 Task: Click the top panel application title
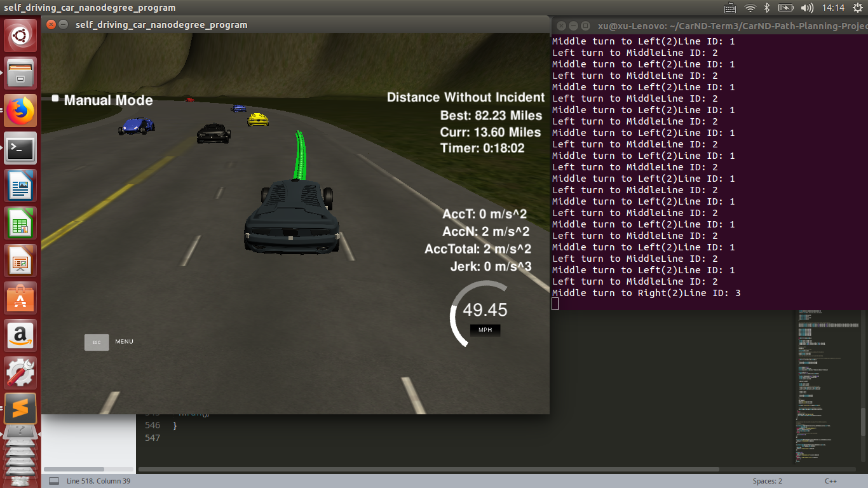pos(90,8)
